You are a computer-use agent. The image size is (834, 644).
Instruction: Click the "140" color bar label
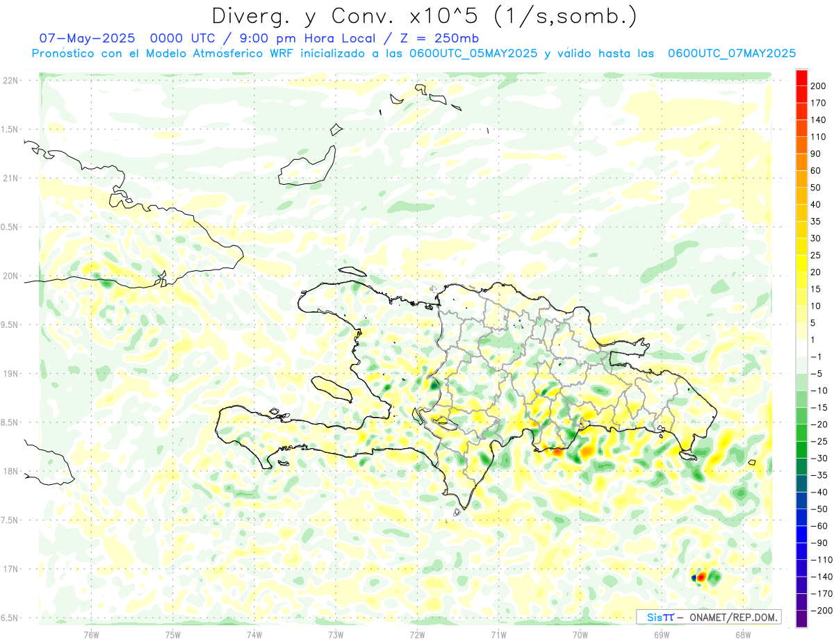click(819, 119)
